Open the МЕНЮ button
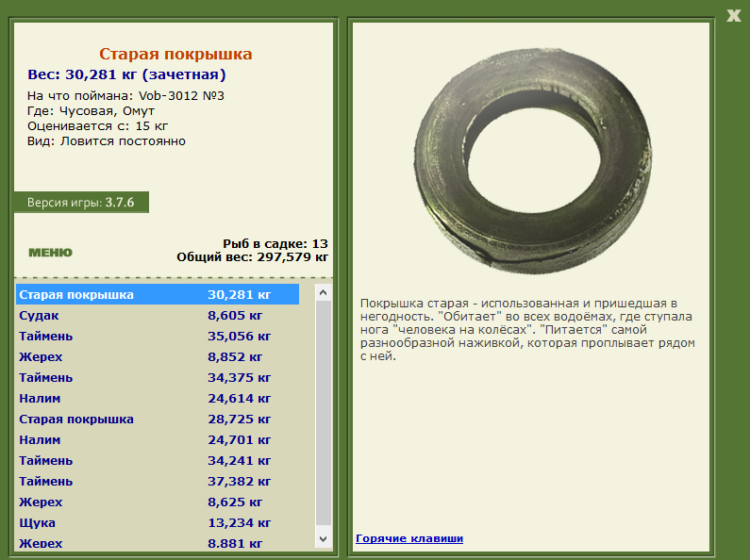 (x=50, y=253)
